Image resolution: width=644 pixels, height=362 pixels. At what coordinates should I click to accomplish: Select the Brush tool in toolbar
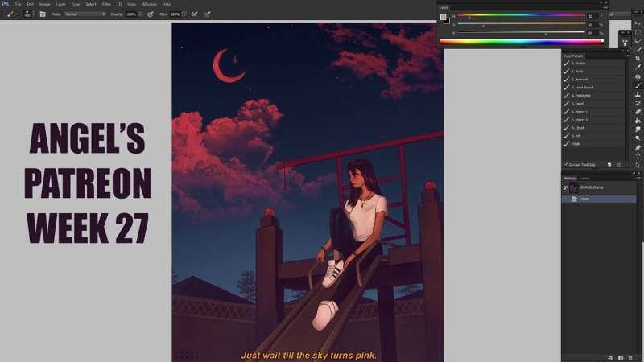coord(638,85)
